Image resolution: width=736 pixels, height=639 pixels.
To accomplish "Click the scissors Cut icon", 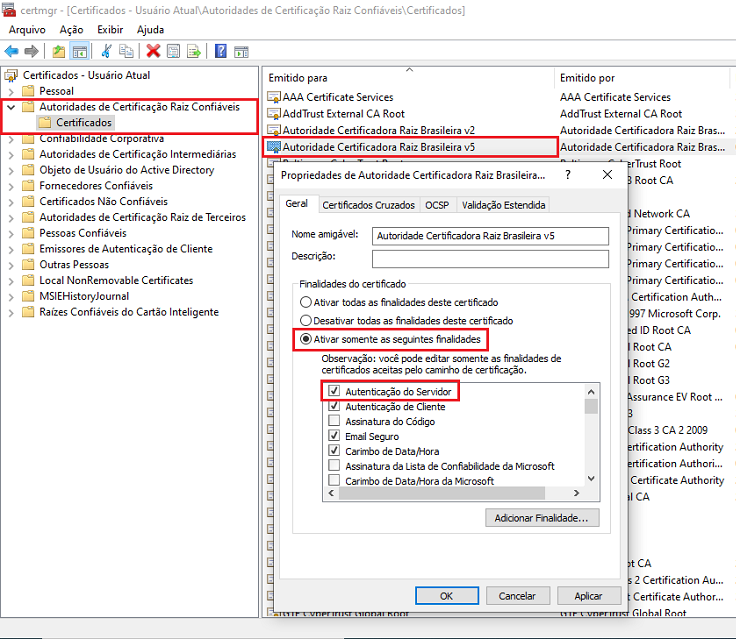I will click(x=106, y=51).
